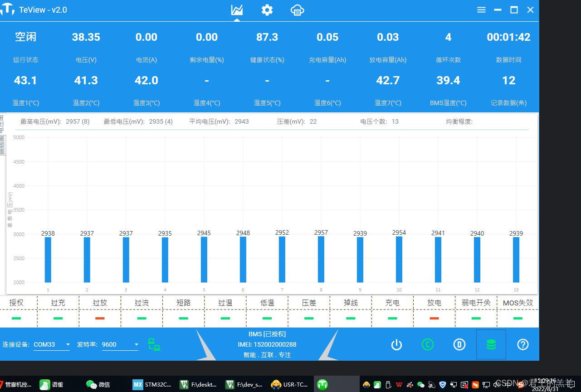The width and height of the screenshot is (581, 392).
Task: Click the 电压个数 13 readout
Action: (380, 121)
